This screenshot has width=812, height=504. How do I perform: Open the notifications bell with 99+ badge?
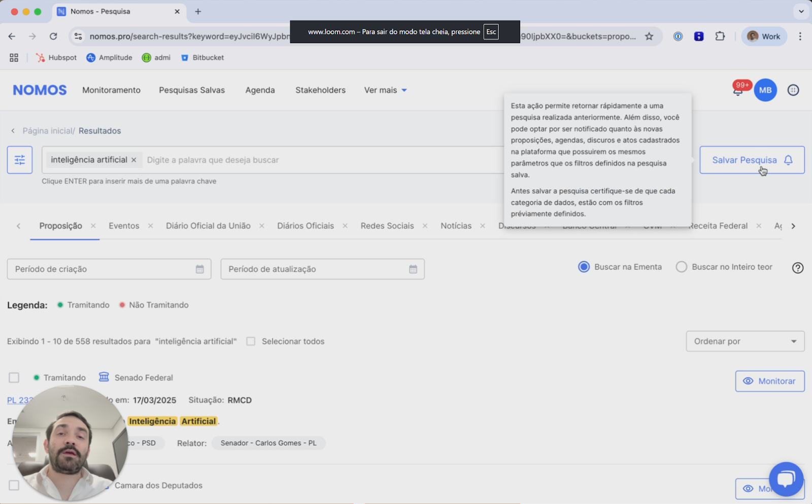point(739,90)
